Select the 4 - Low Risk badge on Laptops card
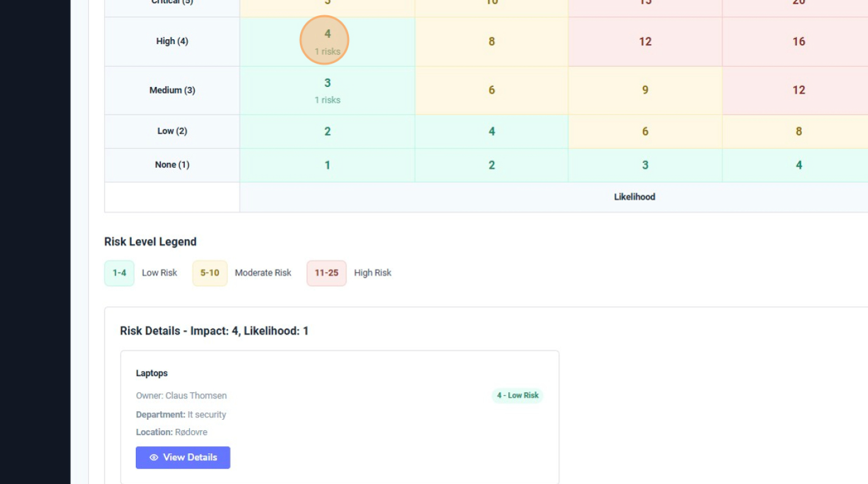The image size is (868, 484). click(517, 395)
